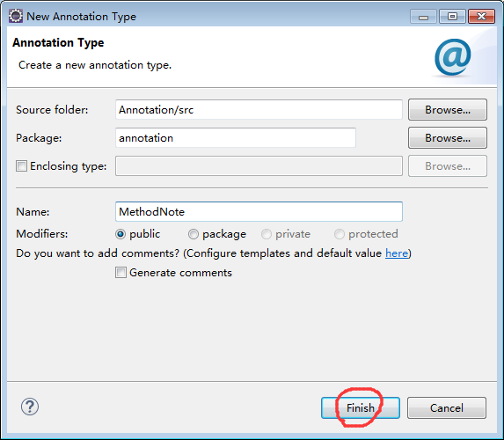This screenshot has height=440, width=504.
Task: Browse for the Source folder
Action: coord(448,110)
